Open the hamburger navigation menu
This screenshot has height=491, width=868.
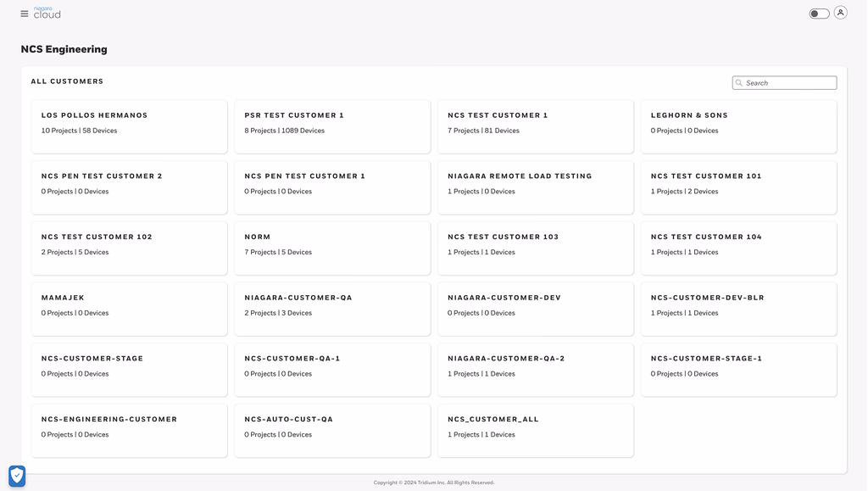[x=25, y=14]
